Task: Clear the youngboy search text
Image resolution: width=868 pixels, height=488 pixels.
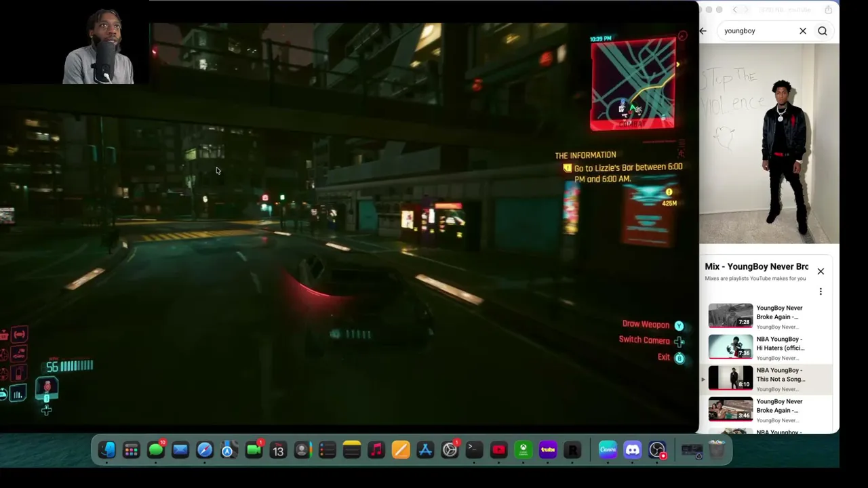Action: coord(803,30)
